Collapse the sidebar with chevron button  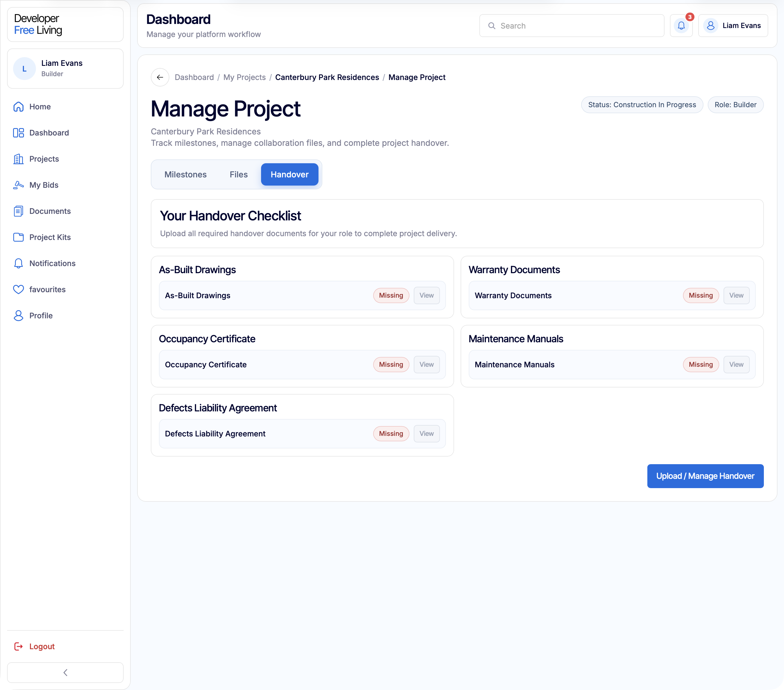65,672
